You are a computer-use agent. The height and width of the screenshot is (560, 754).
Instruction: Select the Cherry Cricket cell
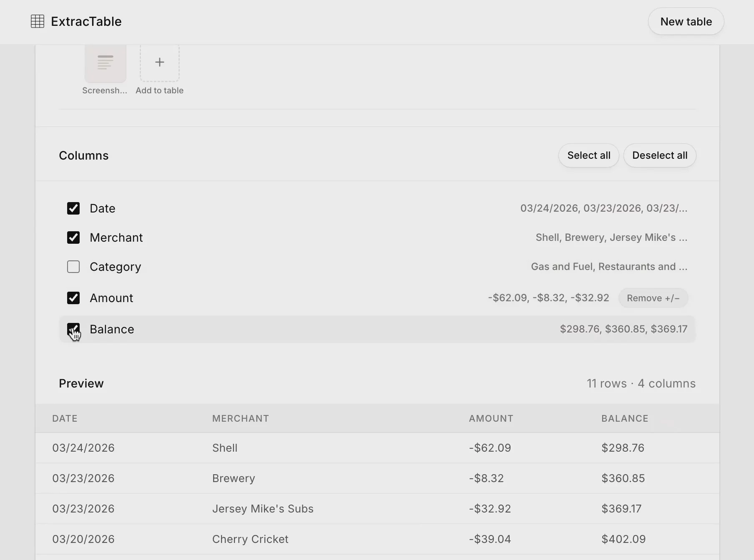click(x=250, y=539)
